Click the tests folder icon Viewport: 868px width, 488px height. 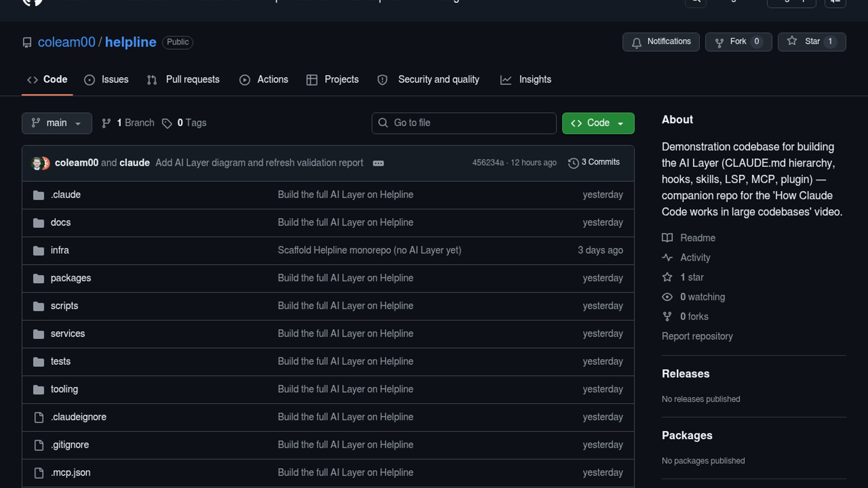tap(38, 362)
